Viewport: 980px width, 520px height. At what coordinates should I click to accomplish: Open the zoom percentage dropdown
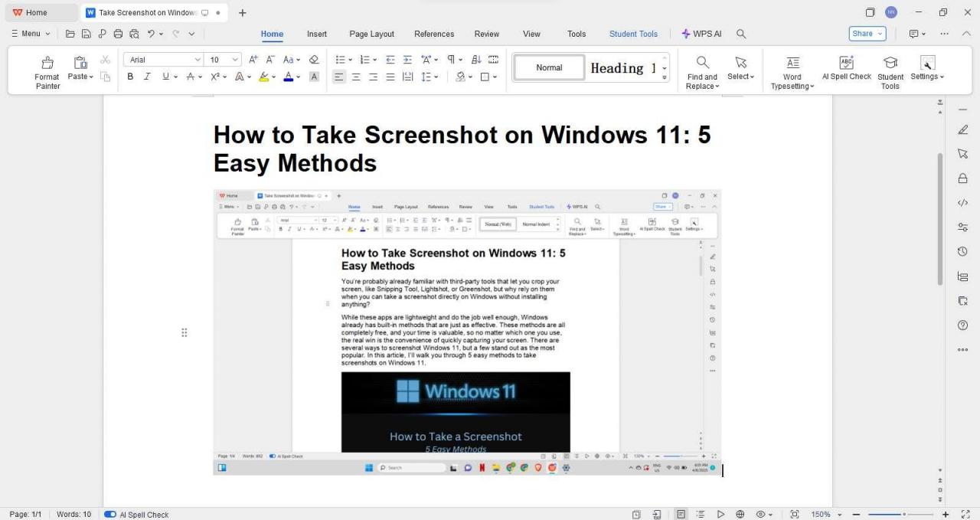point(821,514)
